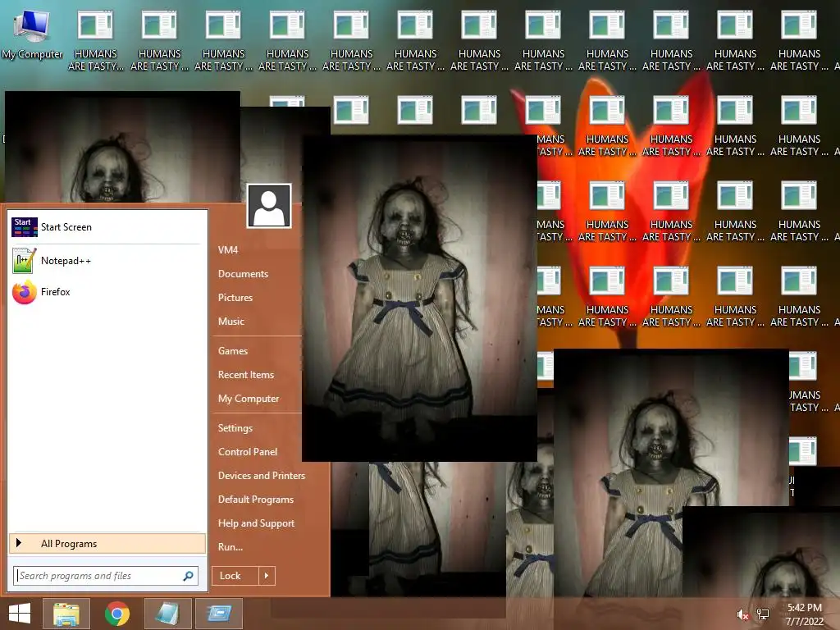Select the My Computer desktop icon
The width and height of the screenshot is (840, 630).
coord(32,34)
